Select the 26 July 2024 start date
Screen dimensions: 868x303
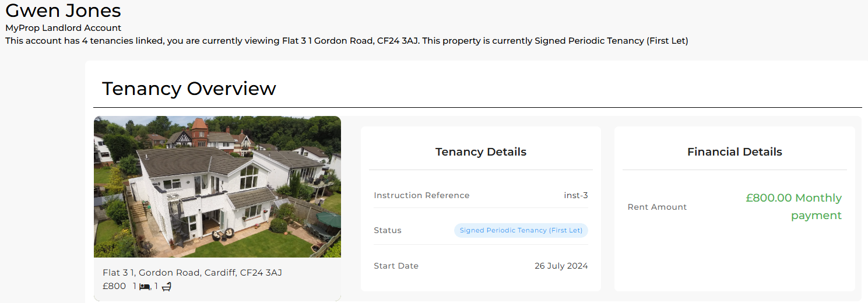(561, 266)
